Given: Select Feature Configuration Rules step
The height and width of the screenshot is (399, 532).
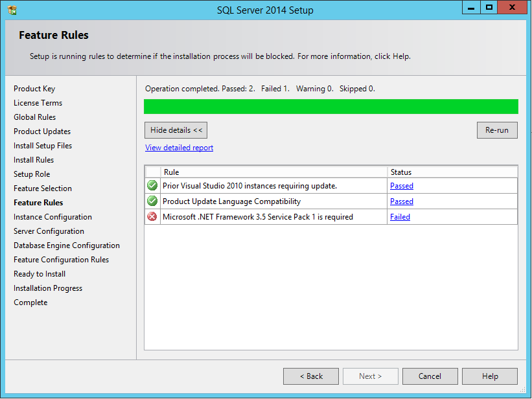Looking at the screenshot, I should (61, 260).
